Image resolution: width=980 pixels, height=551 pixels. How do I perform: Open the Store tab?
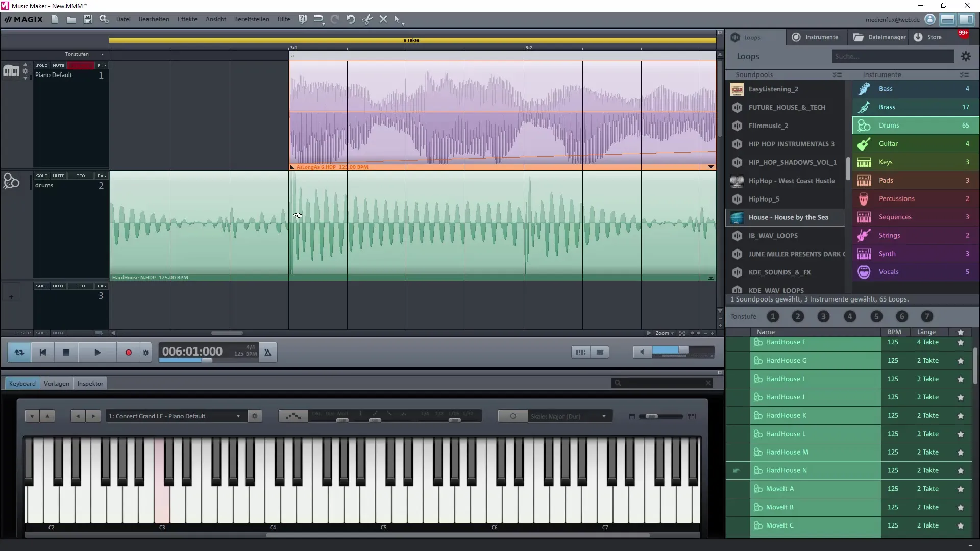click(x=928, y=37)
